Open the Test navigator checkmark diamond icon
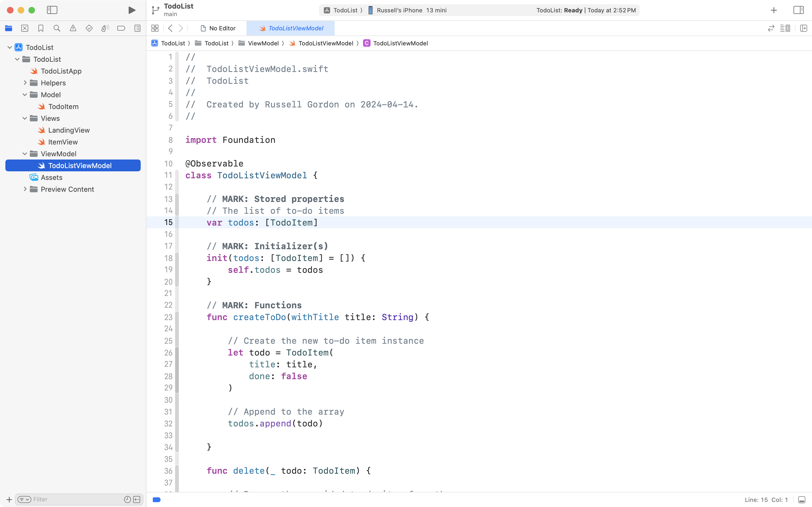Viewport: 812px width, 507px height. tap(89, 28)
